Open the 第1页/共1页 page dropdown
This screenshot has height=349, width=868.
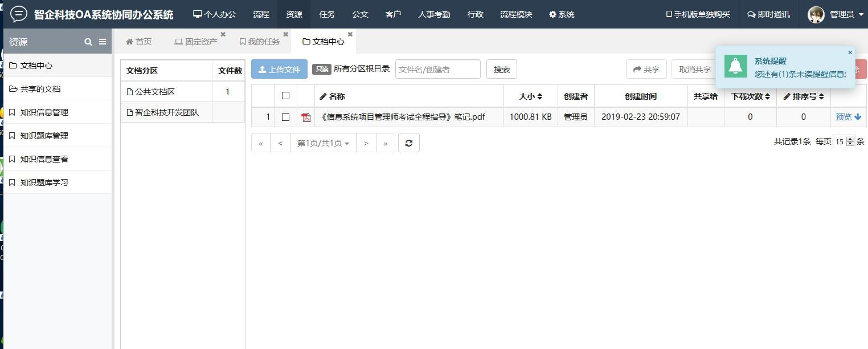pos(323,143)
